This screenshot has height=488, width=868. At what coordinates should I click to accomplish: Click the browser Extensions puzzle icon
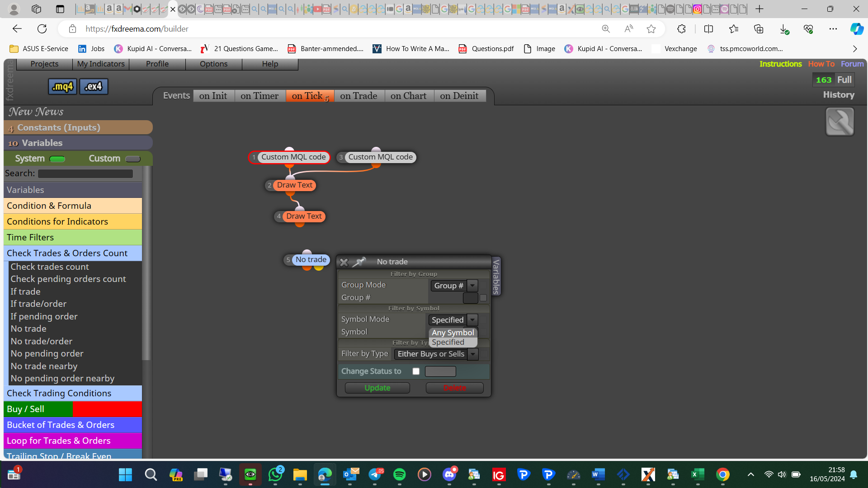pyautogui.click(x=681, y=29)
